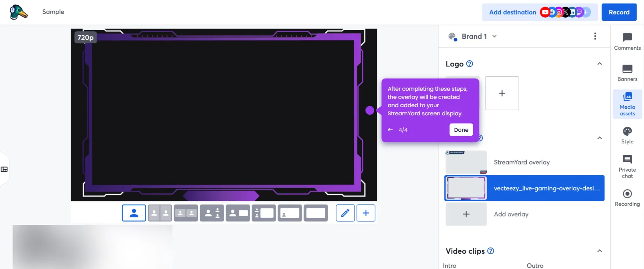This screenshot has height=269, width=644.
Task: Select the picture-in-picture screen layout
Action: [290, 213]
